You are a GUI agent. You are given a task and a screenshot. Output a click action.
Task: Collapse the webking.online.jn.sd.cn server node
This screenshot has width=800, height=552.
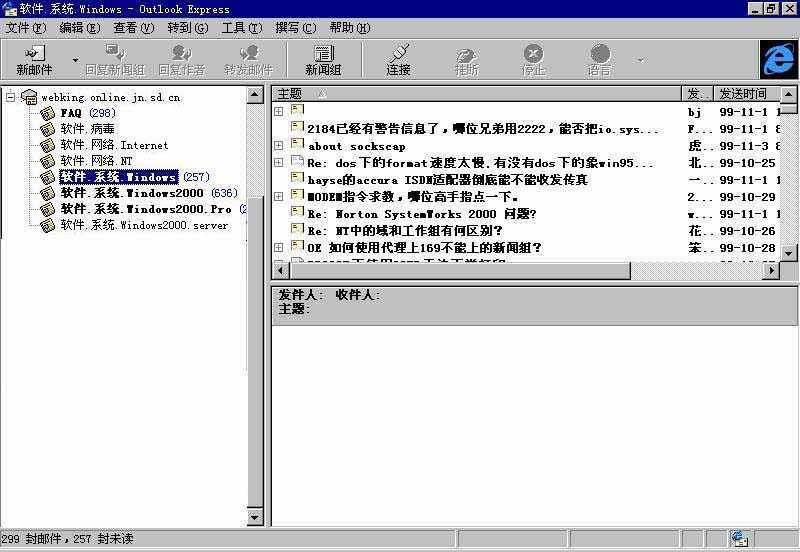coord(10,96)
